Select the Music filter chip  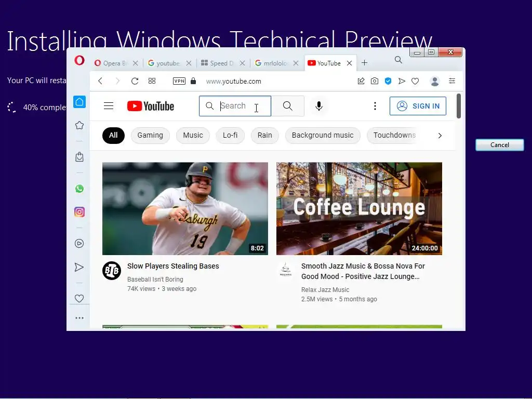[x=193, y=135]
